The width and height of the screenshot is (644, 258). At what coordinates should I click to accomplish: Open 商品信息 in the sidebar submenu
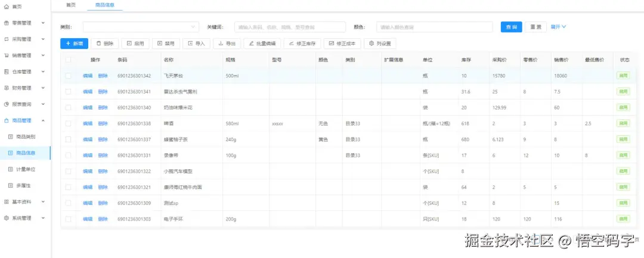tap(26, 153)
